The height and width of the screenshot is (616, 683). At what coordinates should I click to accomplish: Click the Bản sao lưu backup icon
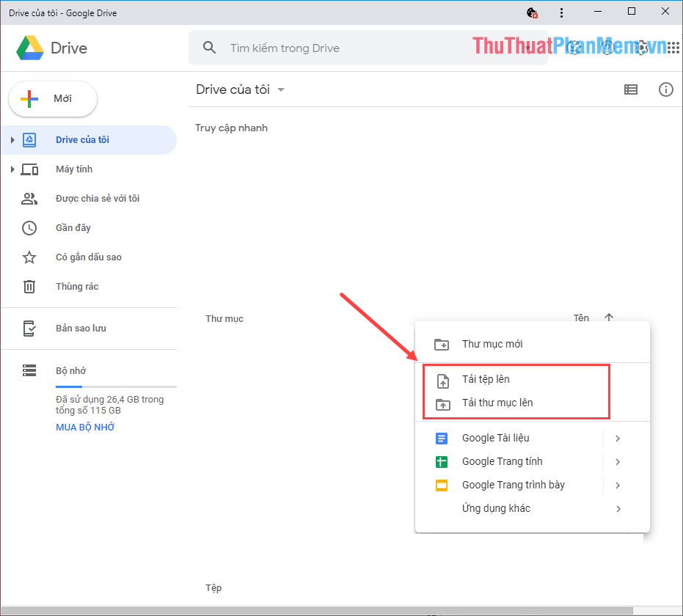point(29,328)
